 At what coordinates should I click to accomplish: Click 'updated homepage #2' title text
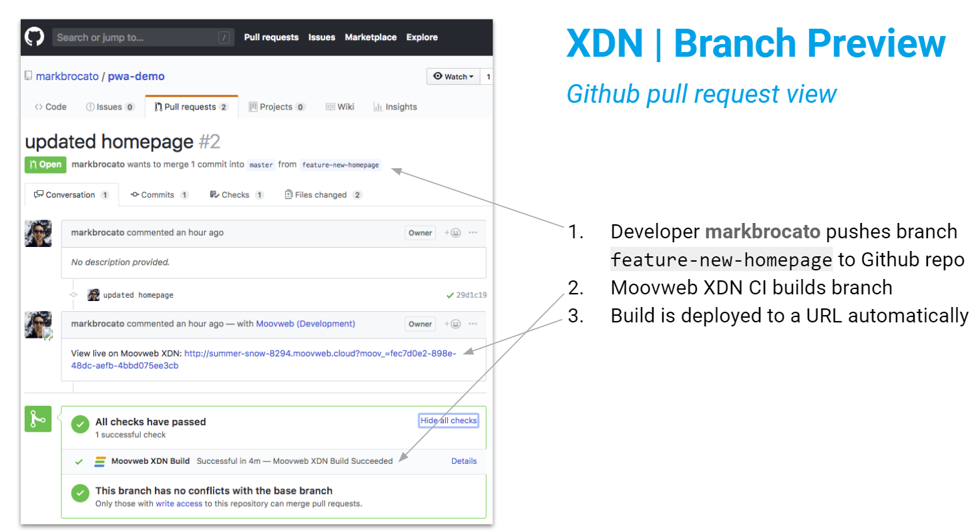point(122,142)
